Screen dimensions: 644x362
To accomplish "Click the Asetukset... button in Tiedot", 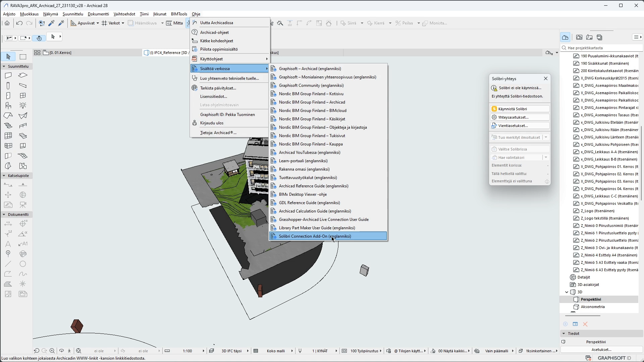I will click(x=601, y=350).
